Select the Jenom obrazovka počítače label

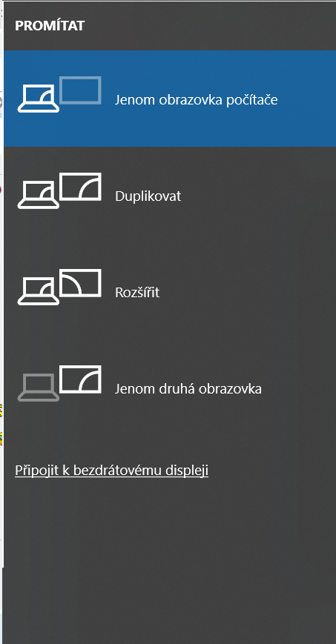coord(196,100)
